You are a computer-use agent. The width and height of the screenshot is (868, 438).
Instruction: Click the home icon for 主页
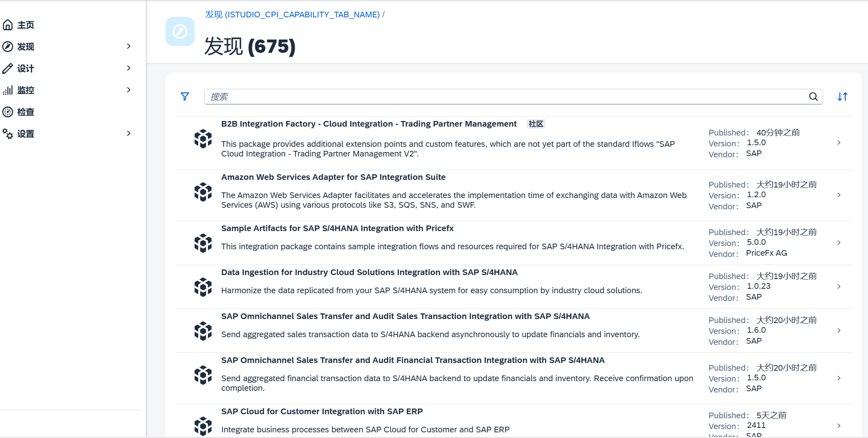pyautogui.click(x=8, y=25)
